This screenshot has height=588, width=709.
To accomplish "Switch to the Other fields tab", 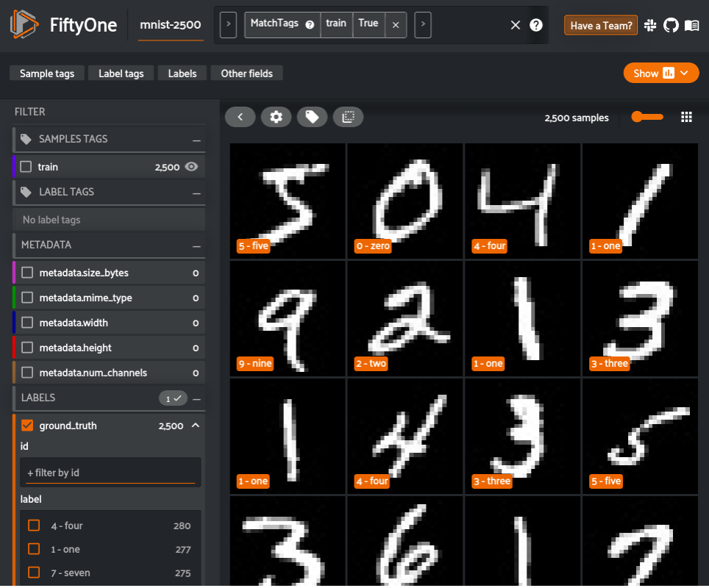I will click(246, 73).
